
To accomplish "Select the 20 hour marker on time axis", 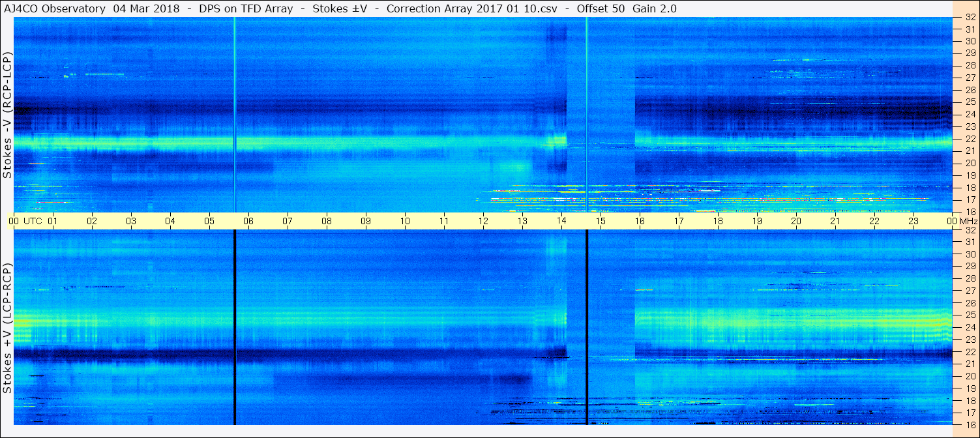I will [x=796, y=221].
